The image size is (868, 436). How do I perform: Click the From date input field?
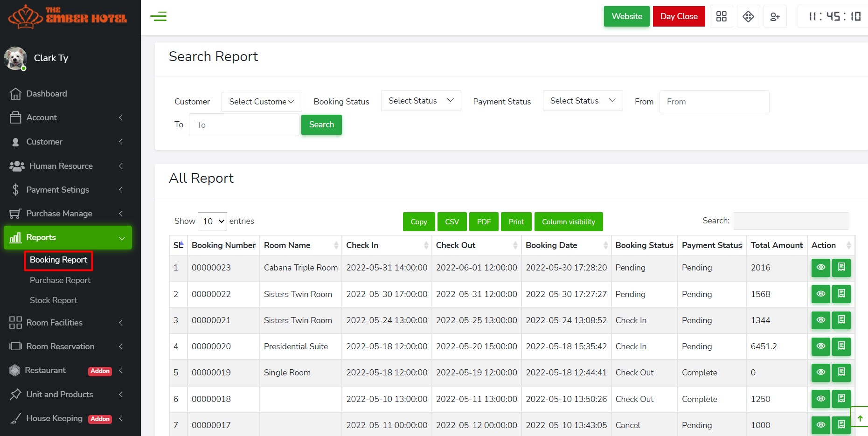714,102
